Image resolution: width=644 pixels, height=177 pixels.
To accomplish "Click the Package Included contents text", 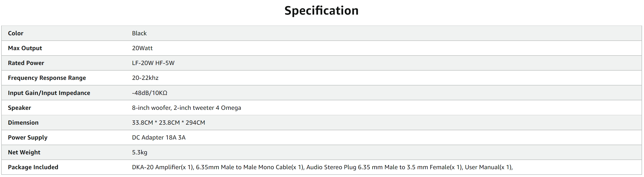I will pos(322,167).
